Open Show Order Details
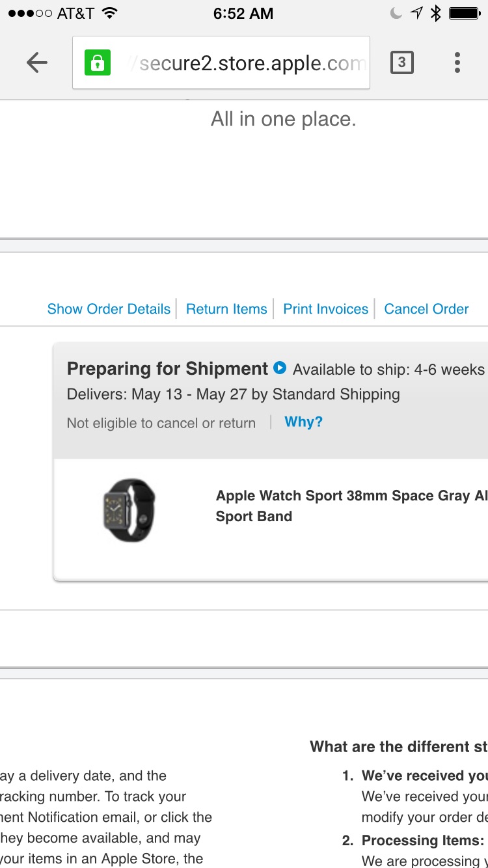 [x=109, y=309]
